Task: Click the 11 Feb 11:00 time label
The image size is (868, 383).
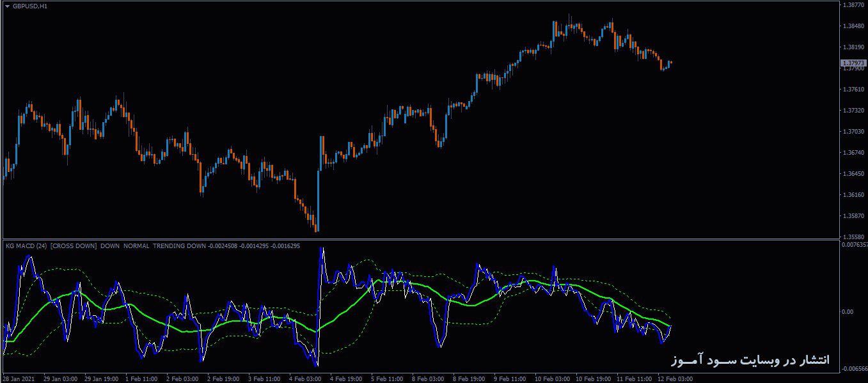Action: pos(635,379)
